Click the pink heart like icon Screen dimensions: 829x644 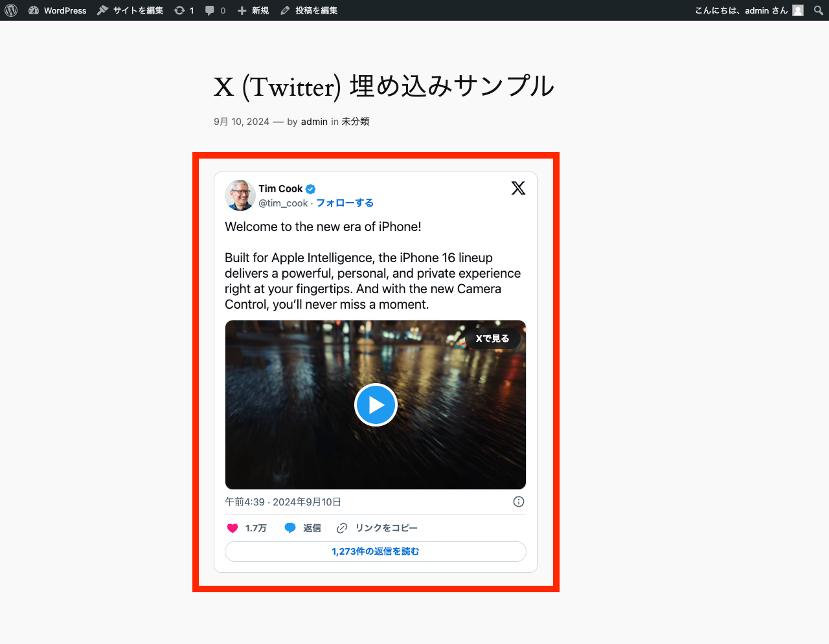[x=233, y=528]
